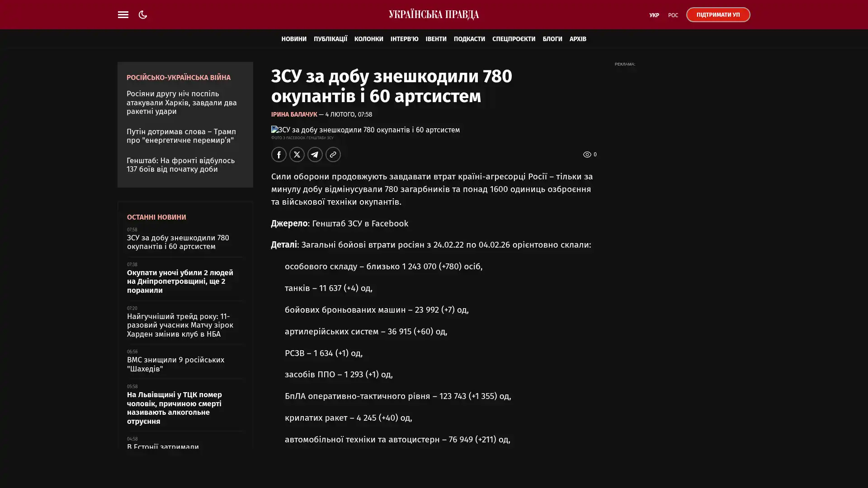Image resolution: width=868 pixels, height=488 pixels.
Task: Switch language to УКР
Action: click(654, 15)
